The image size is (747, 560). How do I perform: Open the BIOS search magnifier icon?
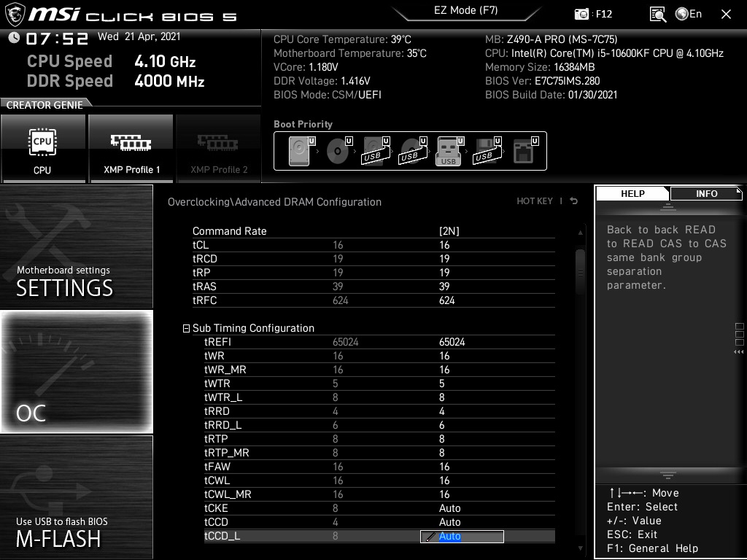658,15
